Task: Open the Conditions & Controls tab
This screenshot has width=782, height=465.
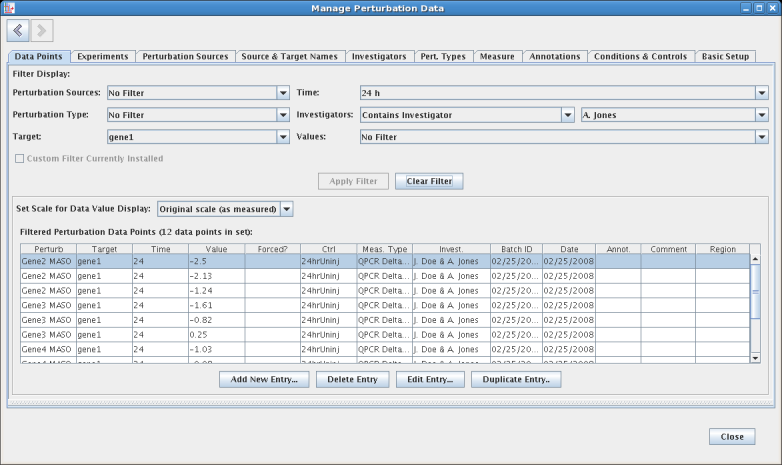Action: click(640, 57)
